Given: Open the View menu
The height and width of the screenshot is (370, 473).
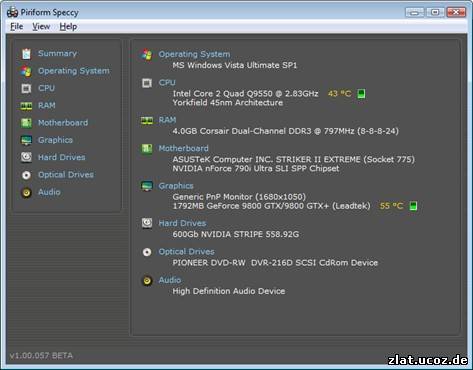Looking at the screenshot, I should point(41,27).
